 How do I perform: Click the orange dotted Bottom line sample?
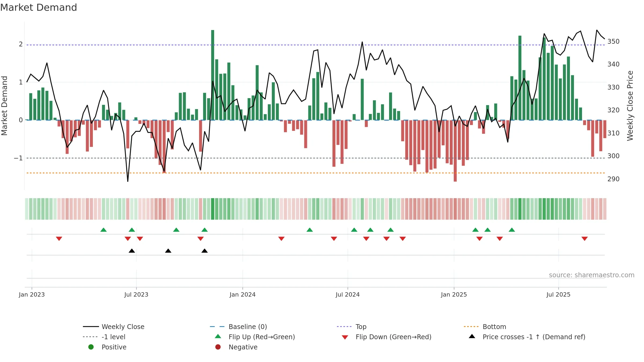point(471,327)
